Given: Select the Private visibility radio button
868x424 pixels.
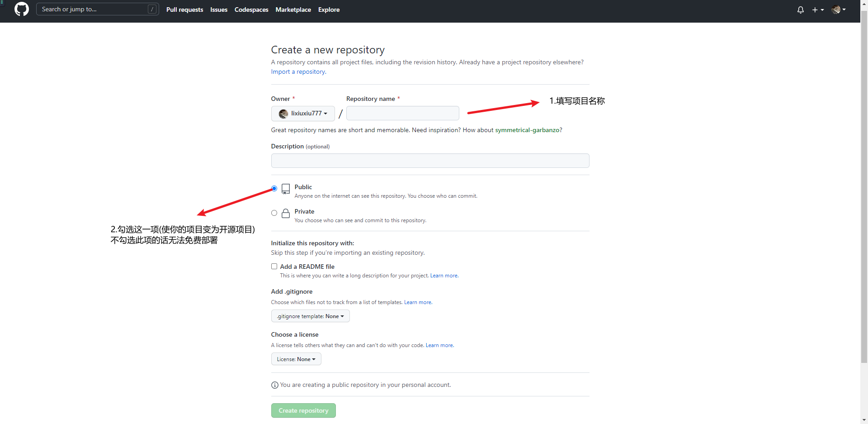Looking at the screenshot, I should tap(274, 213).
